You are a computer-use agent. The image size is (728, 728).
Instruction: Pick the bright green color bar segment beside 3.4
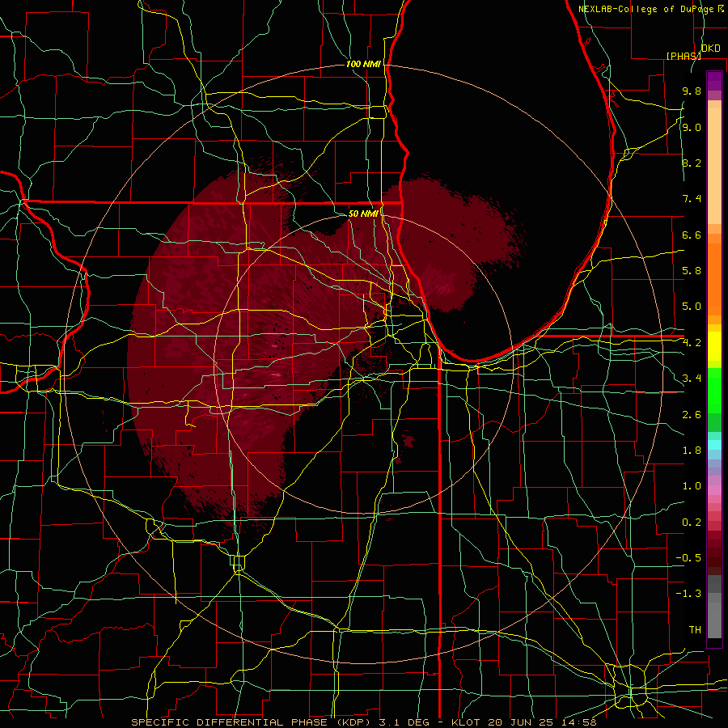[x=714, y=390]
